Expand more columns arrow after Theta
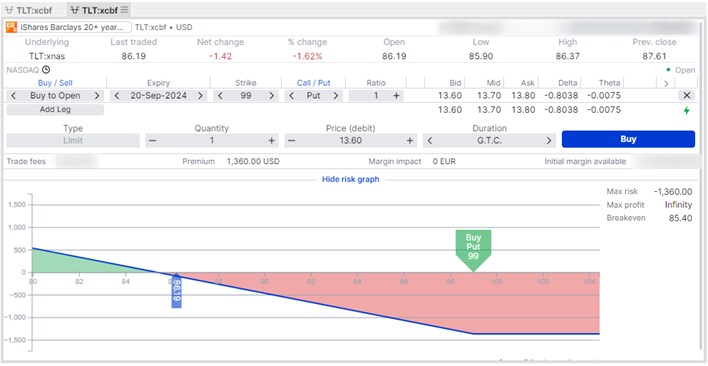708x366 pixels. (x=666, y=83)
